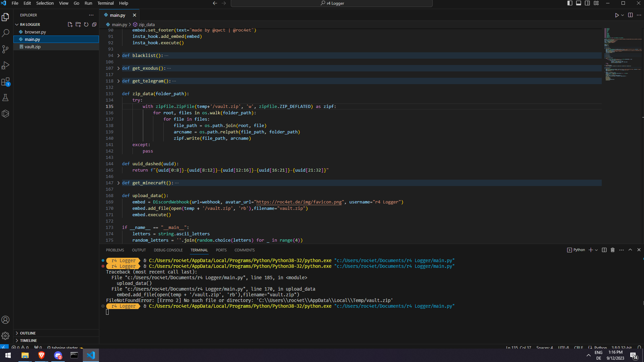Click New File icon in explorer header
644x362 pixels.
point(70,24)
